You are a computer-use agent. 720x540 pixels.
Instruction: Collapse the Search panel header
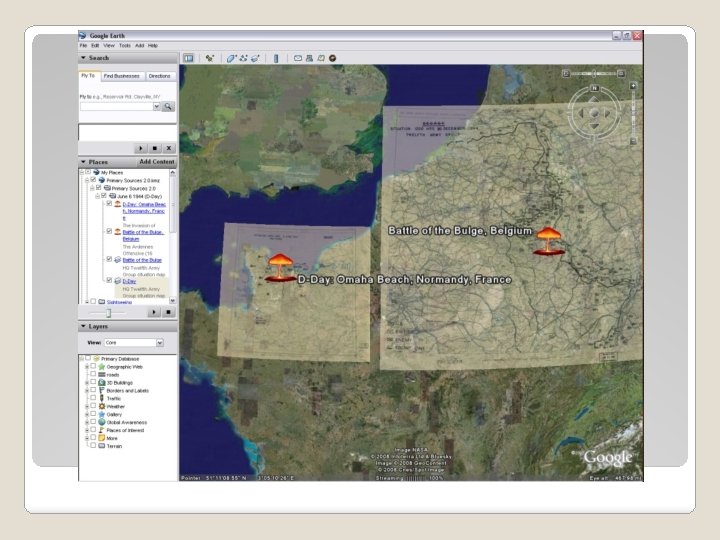tap(84, 58)
